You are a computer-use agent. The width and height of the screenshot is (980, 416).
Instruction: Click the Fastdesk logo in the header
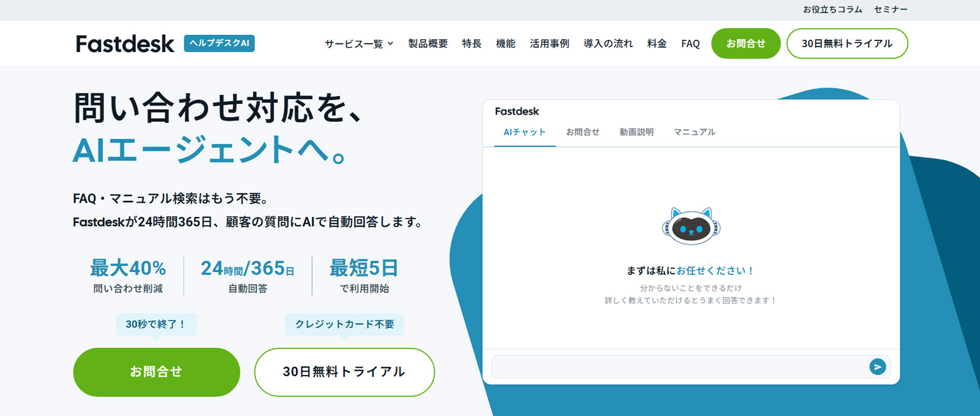(125, 43)
